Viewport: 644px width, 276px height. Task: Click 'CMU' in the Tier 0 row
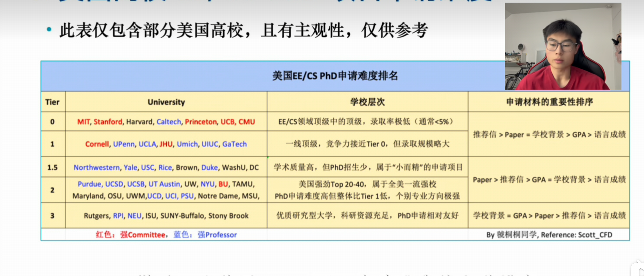[x=247, y=122]
